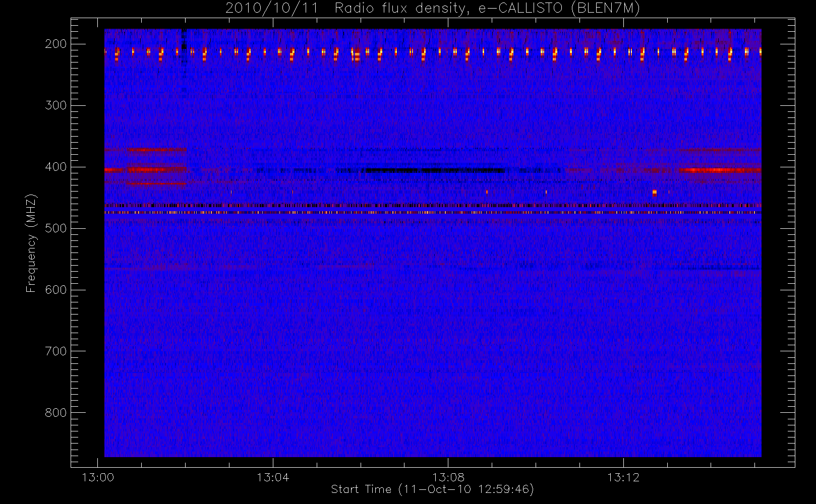Click the 13:04 time tick label
This screenshot has height=504, width=816.
(273, 477)
